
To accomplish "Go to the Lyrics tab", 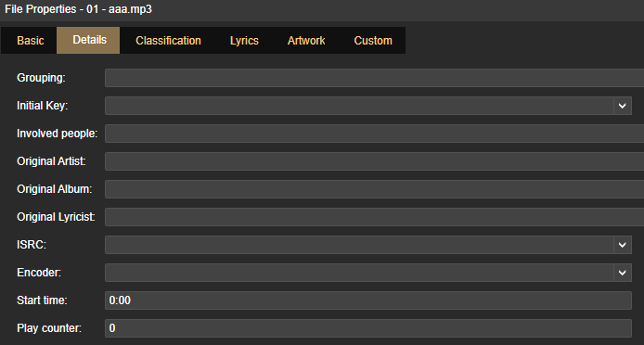I will coord(244,41).
